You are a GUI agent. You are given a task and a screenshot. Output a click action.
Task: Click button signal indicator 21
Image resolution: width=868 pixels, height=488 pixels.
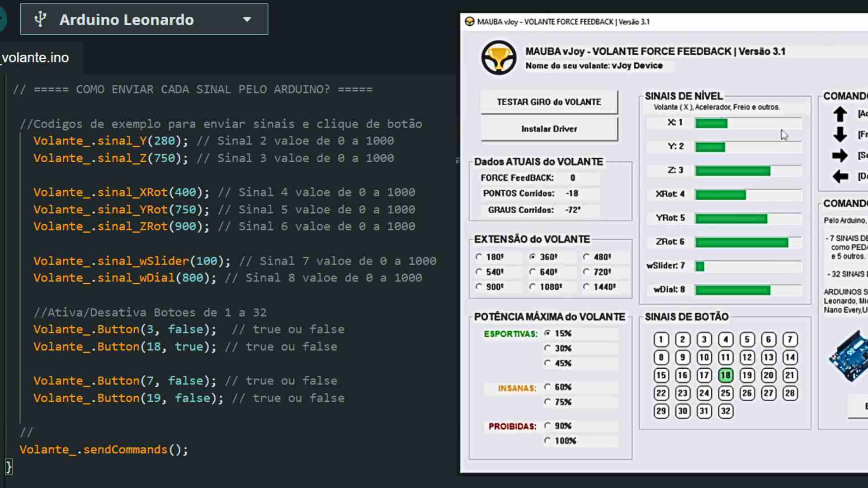click(790, 375)
